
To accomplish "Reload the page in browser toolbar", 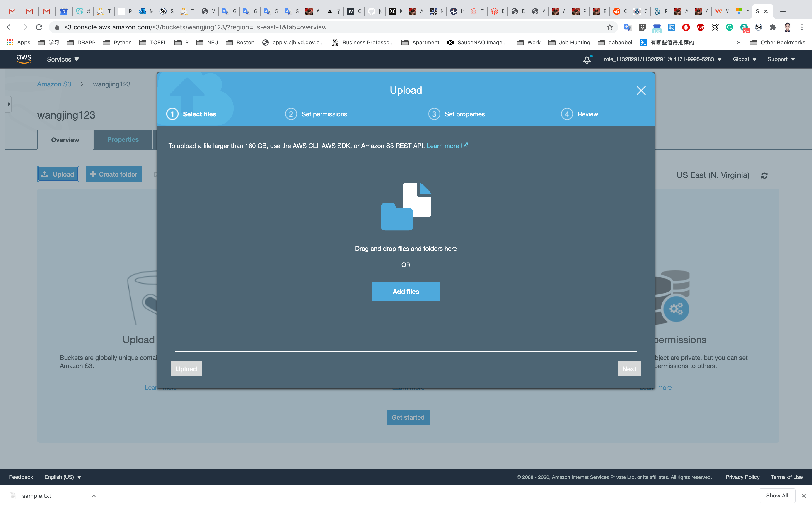I will (x=39, y=27).
